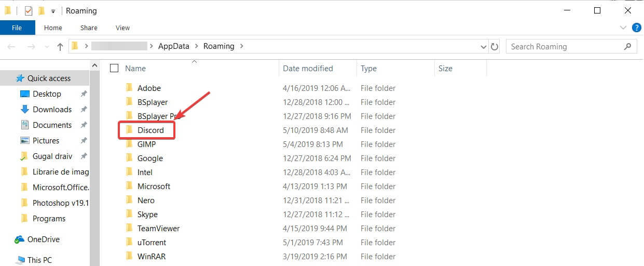Refresh the Roaming folder view
The image size is (644, 266).
point(495,46)
